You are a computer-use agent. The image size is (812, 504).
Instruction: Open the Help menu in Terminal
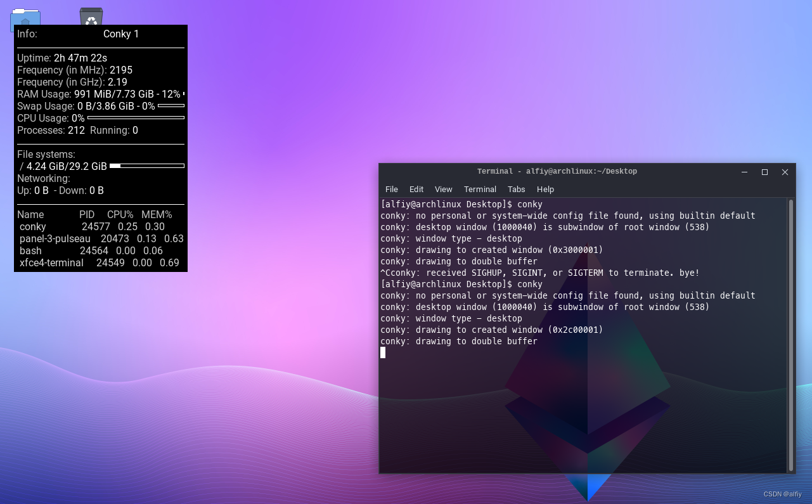coord(545,189)
